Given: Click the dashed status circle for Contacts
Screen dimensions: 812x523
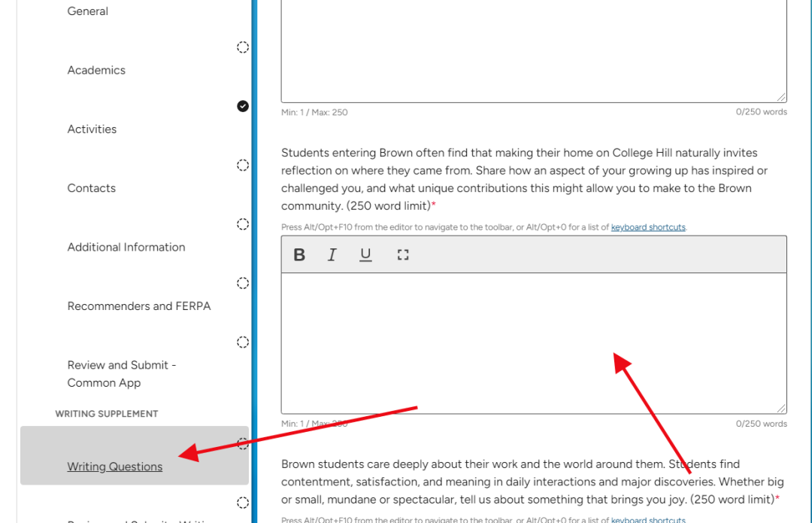Looking at the screenshot, I should coord(243,165).
